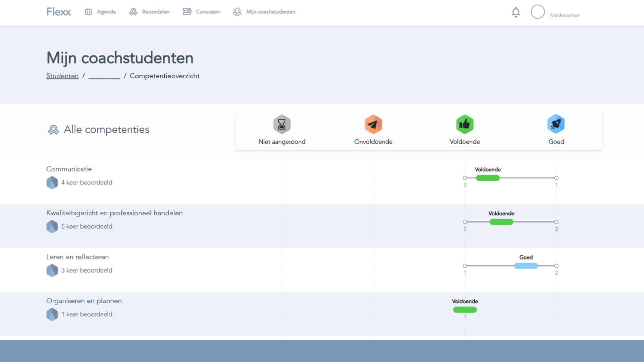Click the hexagon icon under Leren en reflecteren
The image size is (644, 362).
click(52, 270)
